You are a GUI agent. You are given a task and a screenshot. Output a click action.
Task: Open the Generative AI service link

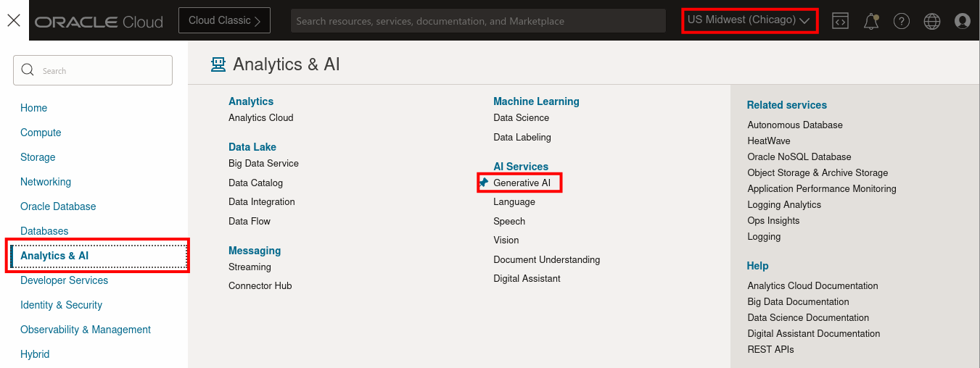pos(522,183)
